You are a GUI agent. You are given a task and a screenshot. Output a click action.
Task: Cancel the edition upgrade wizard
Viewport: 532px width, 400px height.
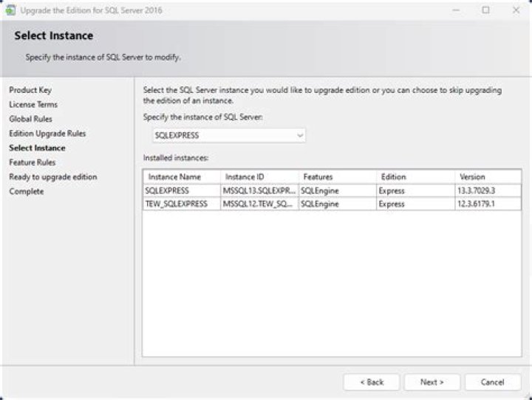(x=492, y=382)
